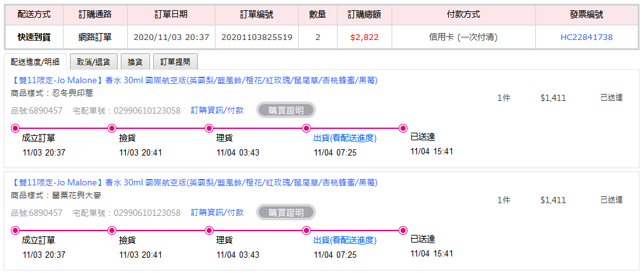Viewport: 644px width, 273px height.
Task: View 出貨(看配送進度) for the 忍冬與印蒿 item
Action: point(345,138)
